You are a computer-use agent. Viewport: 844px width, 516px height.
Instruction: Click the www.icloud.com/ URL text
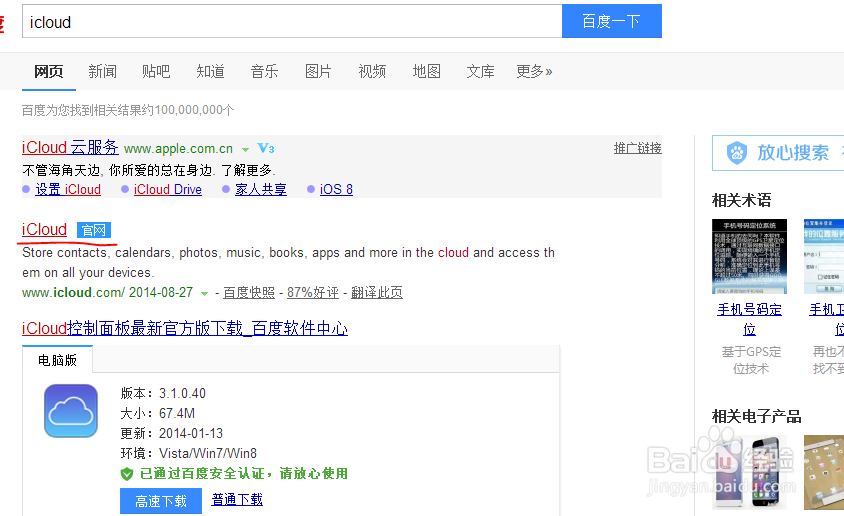(73, 293)
